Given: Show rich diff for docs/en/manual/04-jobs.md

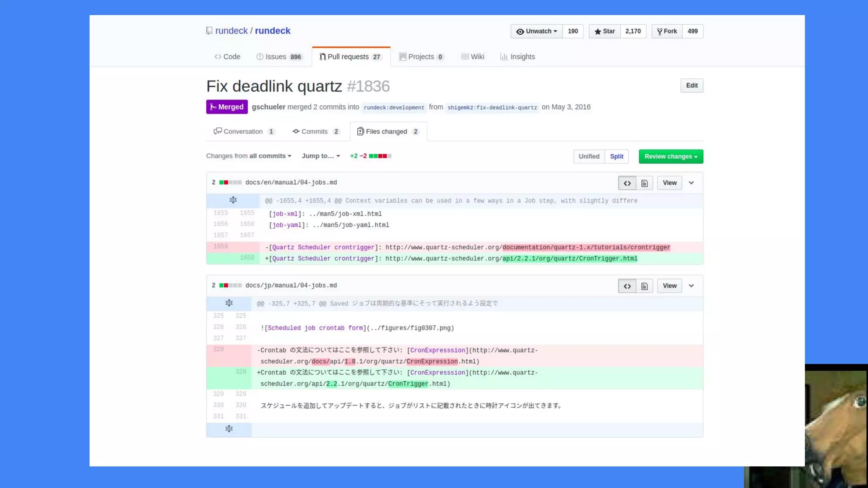Looking at the screenshot, I should tap(644, 183).
